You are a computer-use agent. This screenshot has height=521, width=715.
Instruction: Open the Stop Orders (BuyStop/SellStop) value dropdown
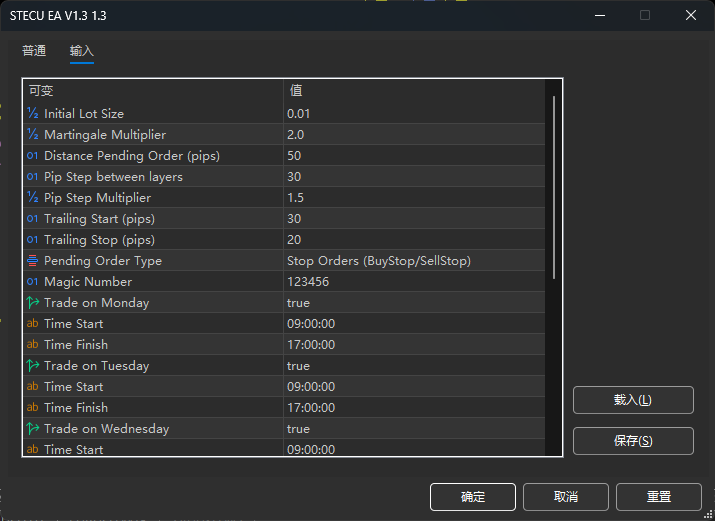[x=413, y=261]
